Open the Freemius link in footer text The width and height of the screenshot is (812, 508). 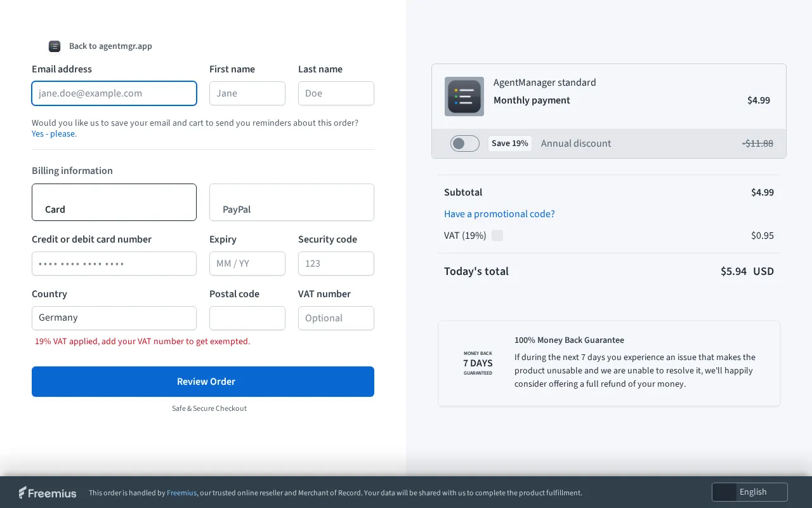(181, 493)
